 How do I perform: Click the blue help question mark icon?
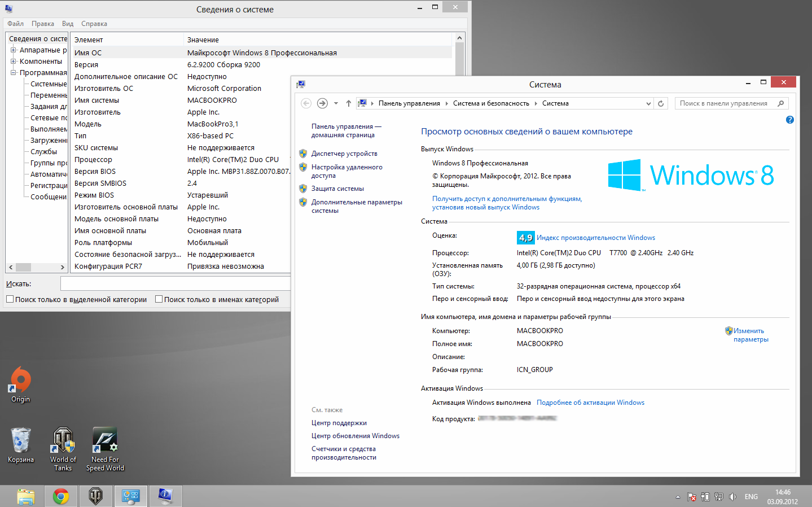pyautogui.click(x=789, y=120)
